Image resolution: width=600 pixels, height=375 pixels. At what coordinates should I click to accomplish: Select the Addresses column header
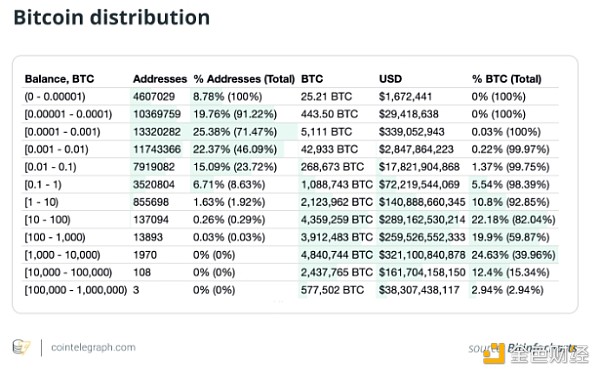(160, 79)
